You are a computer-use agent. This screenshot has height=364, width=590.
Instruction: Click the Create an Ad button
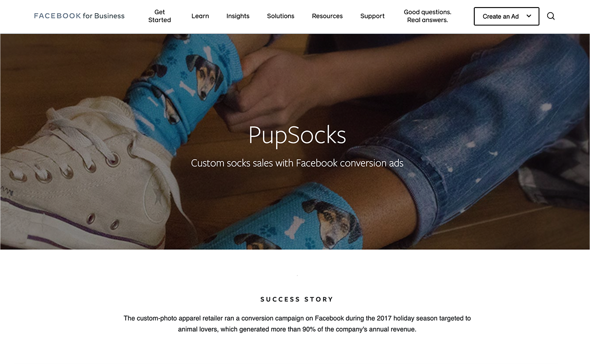tap(506, 16)
